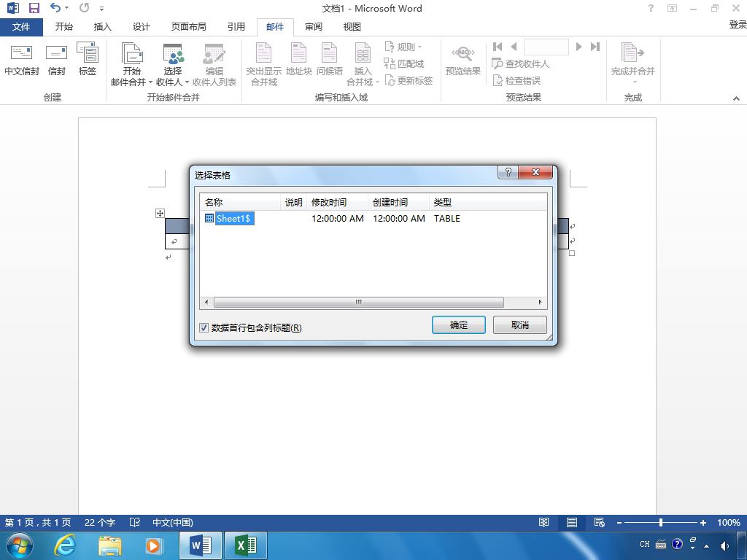The height and width of the screenshot is (560, 747).
Task: Switch to the Page Layout (页面布局) tab
Action: (x=189, y=27)
